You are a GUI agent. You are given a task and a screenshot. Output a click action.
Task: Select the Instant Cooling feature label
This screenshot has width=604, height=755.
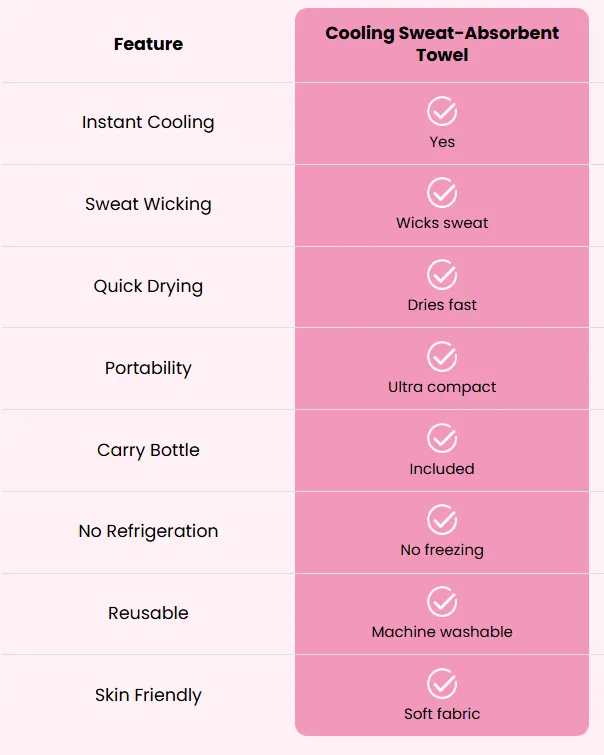point(148,122)
